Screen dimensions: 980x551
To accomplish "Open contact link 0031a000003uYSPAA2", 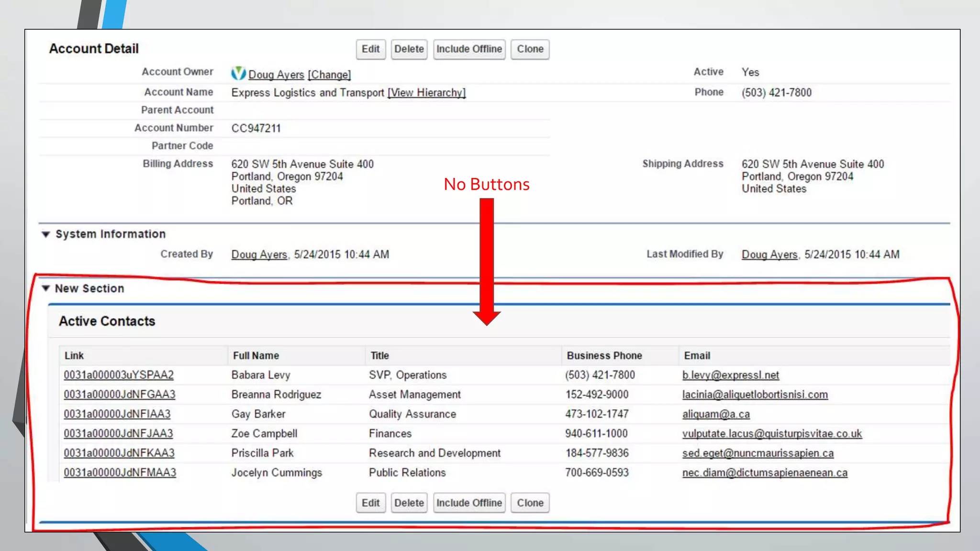I will coord(119,375).
